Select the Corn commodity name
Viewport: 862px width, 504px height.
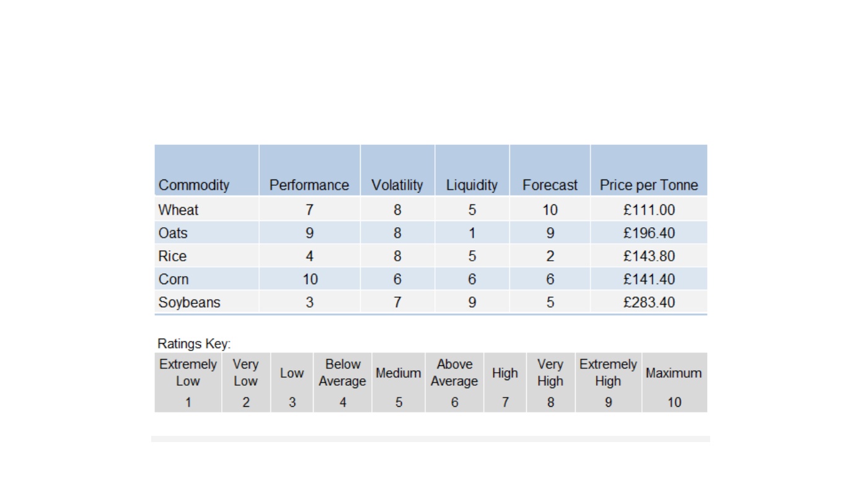coord(174,279)
